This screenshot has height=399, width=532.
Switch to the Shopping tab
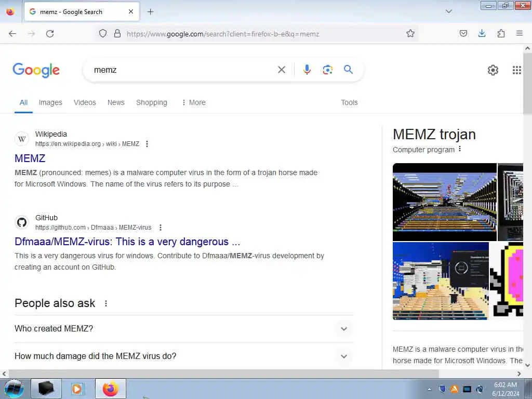(x=152, y=102)
